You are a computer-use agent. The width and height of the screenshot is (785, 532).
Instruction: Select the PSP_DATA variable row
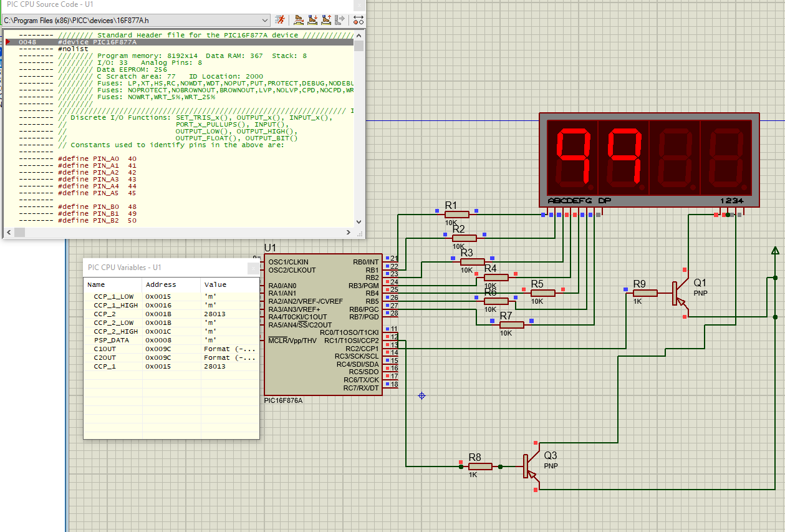(x=171, y=340)
